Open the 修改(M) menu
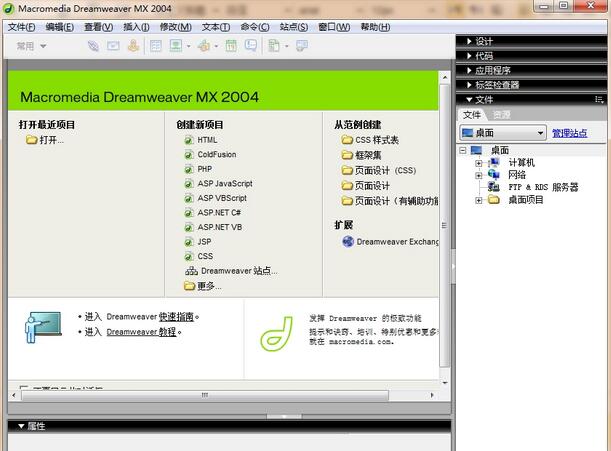611x451 pixels. coord(176,27)
